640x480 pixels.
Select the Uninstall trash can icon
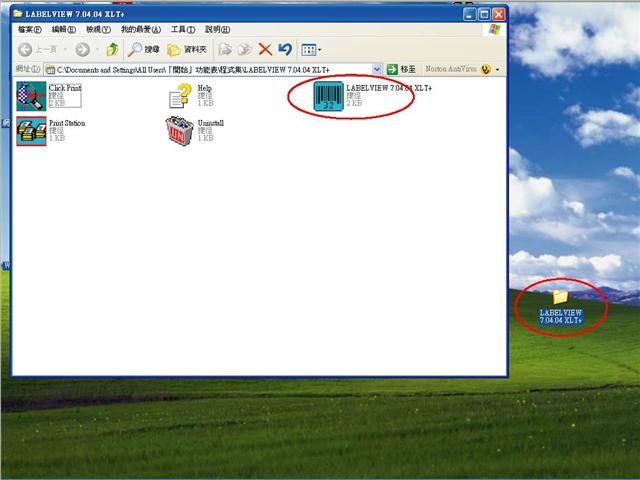click(x=180, y=131)
